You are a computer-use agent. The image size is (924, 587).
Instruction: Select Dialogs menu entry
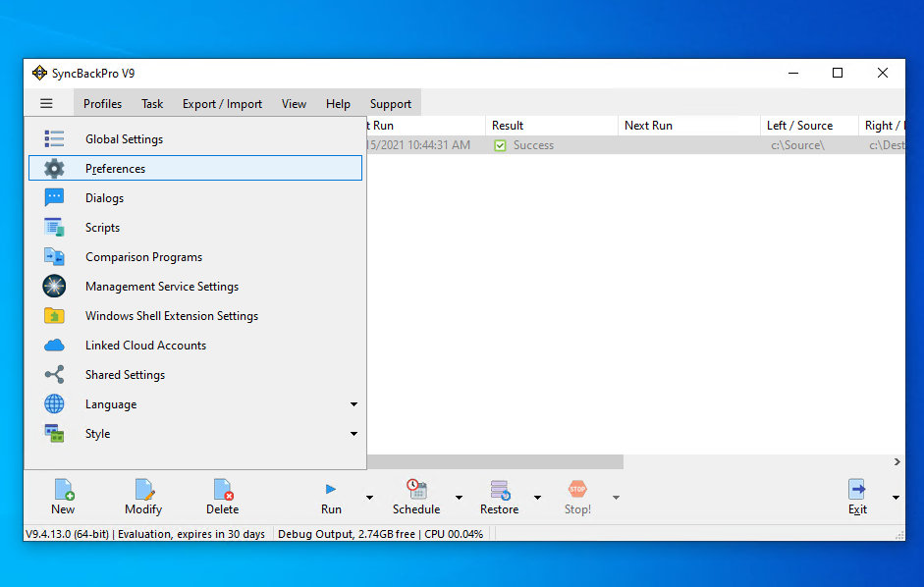point(195,198)
